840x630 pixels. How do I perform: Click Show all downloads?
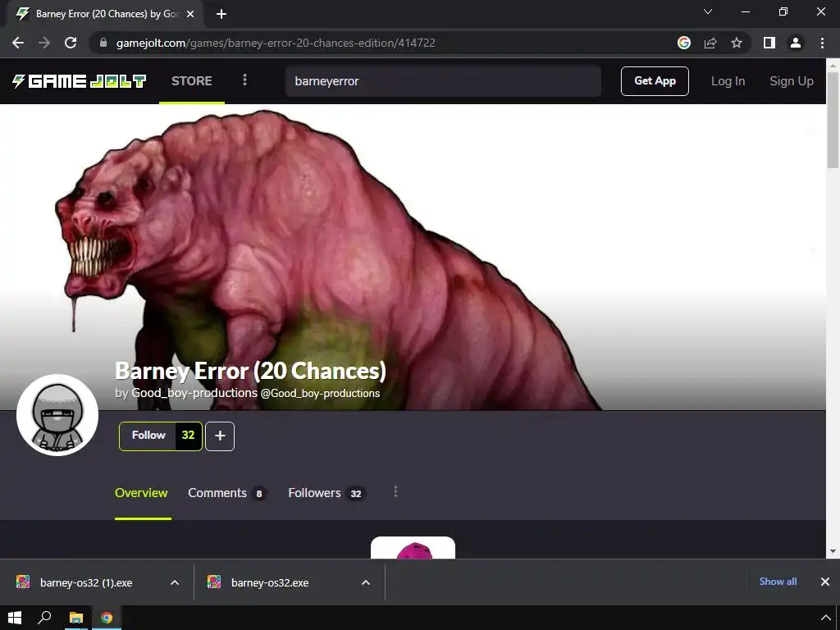778,582
